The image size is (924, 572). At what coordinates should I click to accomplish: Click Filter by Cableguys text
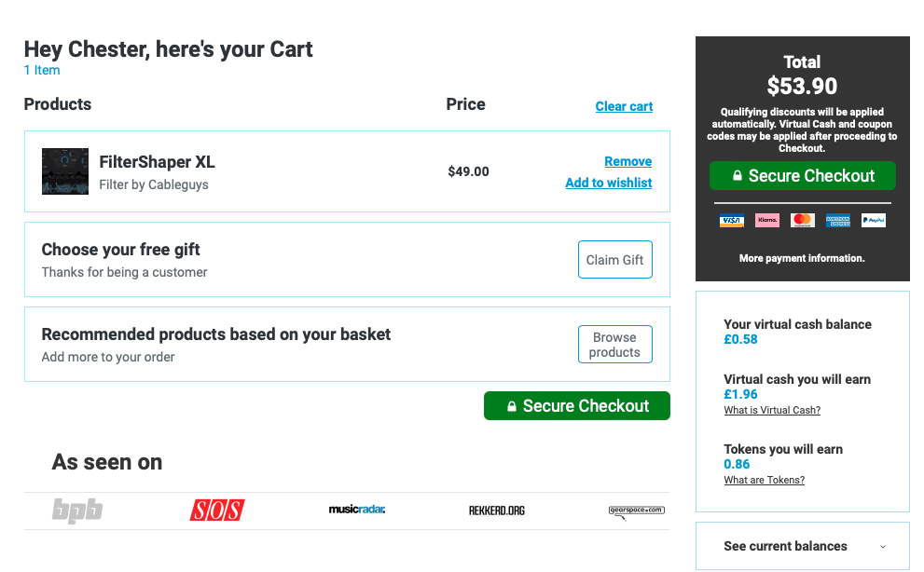(154, 185)
